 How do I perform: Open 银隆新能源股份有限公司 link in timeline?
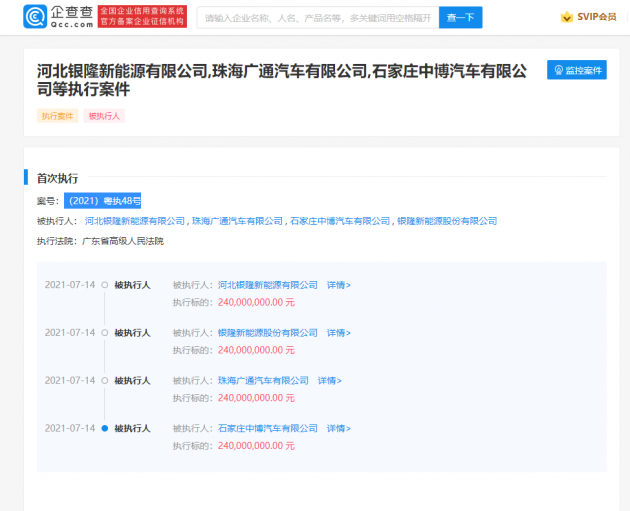coord(268,333)
